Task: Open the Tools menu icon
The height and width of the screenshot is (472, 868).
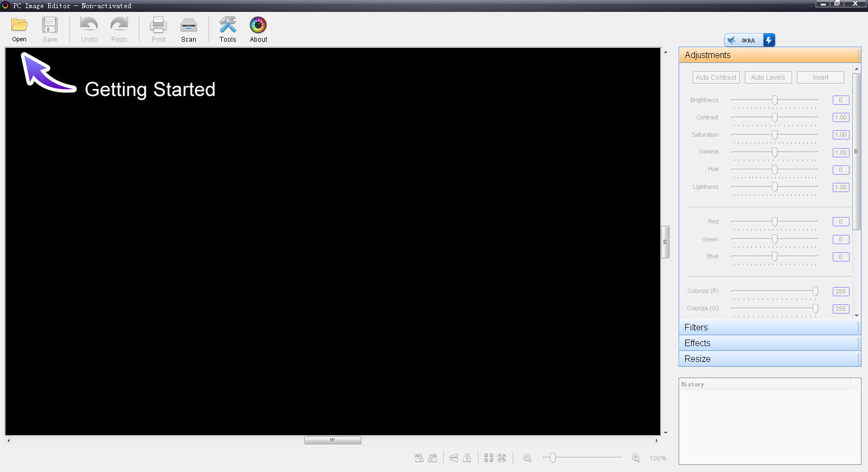Action: (x=228, y=25)
